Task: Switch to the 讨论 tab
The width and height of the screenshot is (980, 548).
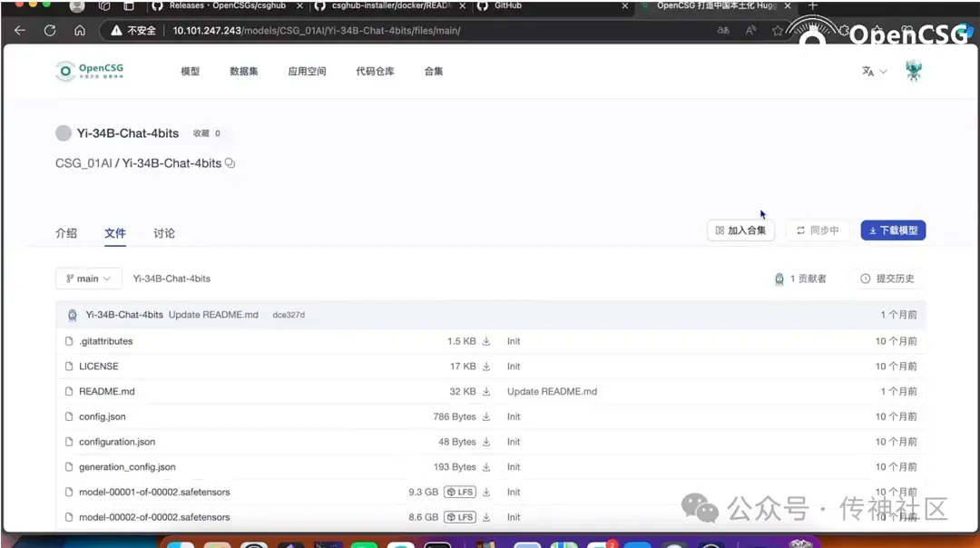Action: 163,233
